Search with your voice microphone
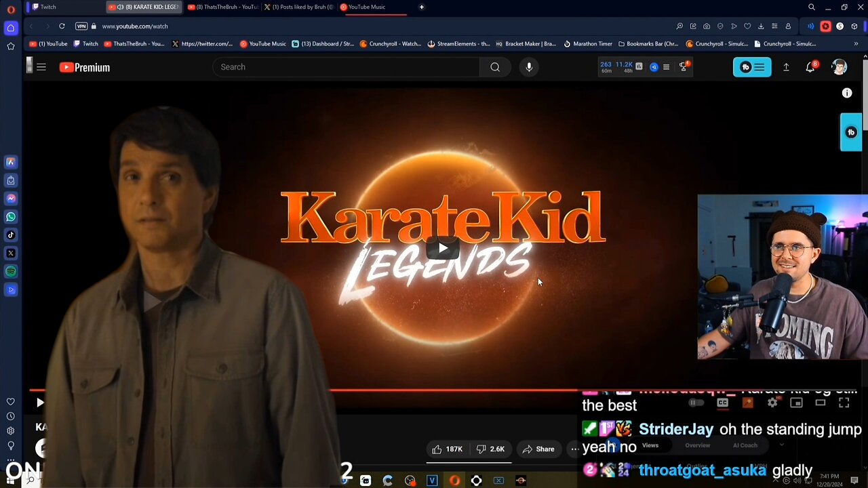This screenshot has height=488, width=868. click(x=529, y=67)
